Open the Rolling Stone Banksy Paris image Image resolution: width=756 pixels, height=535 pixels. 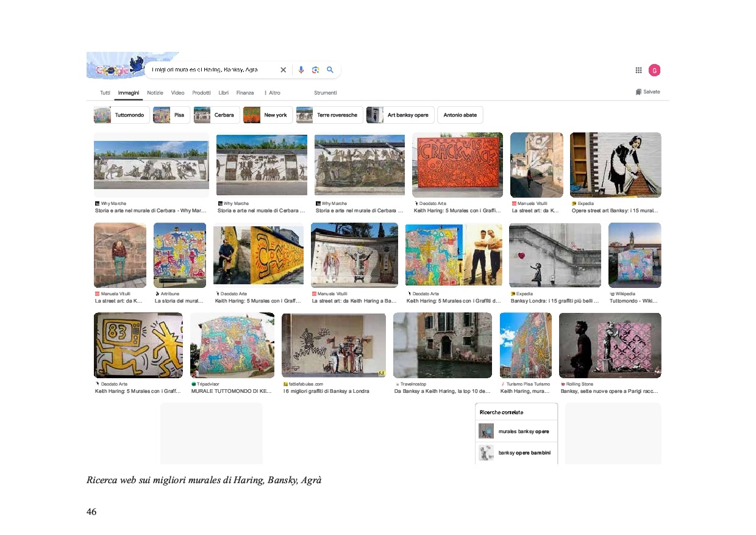610,345
